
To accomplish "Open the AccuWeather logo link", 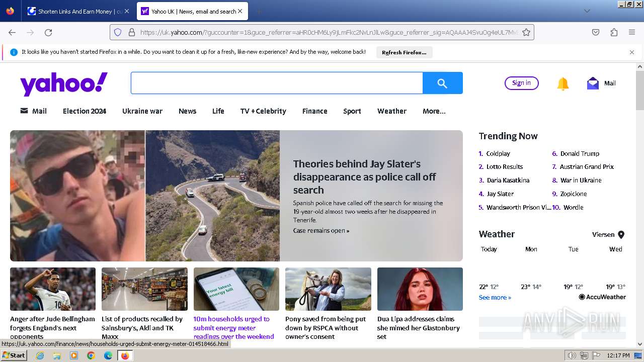I will click(x=602, y=297).
